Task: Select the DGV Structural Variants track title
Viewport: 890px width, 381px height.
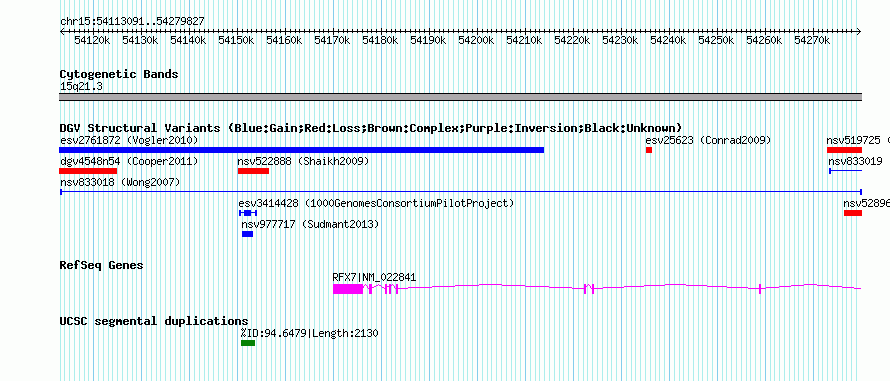Action: [371, 128]
